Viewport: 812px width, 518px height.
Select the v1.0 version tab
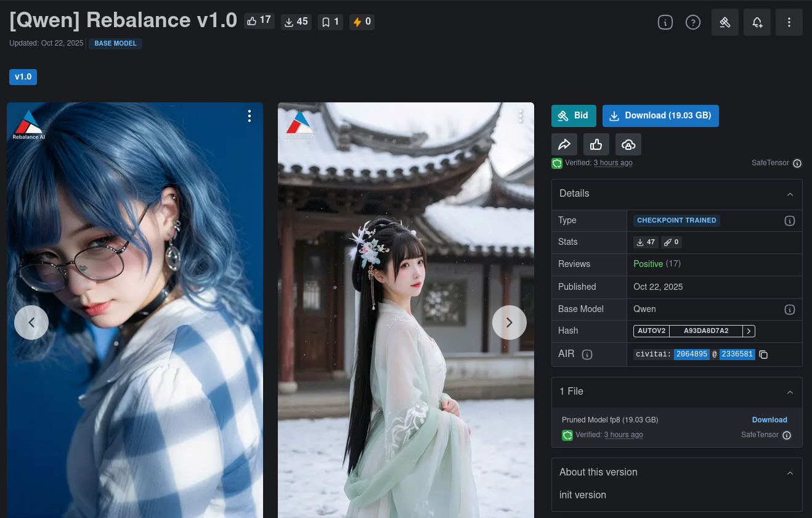tap(23, 77)
